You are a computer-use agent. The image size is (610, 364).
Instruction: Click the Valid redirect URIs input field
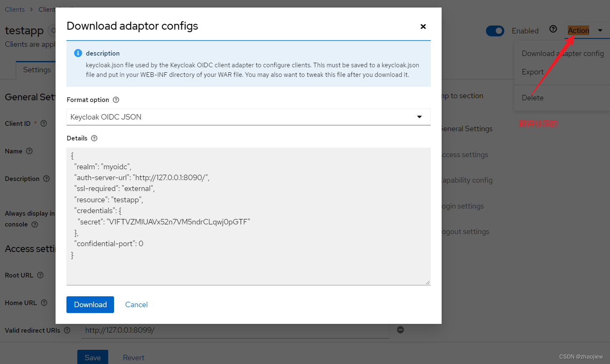pyautogui.click(x=235, y=330)
